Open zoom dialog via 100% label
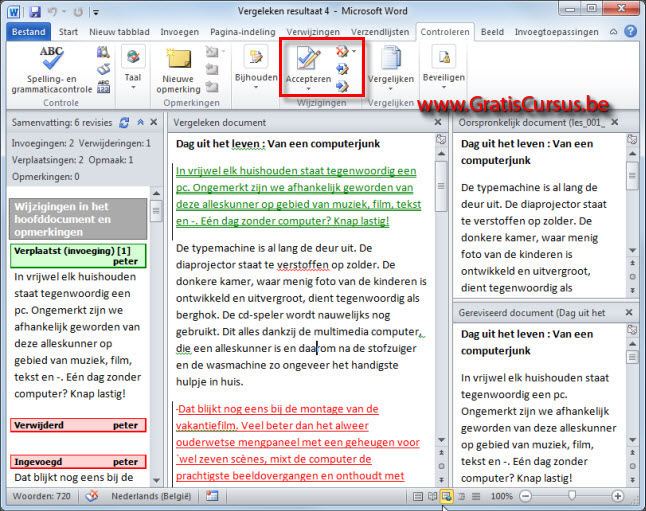 [501, 496]
